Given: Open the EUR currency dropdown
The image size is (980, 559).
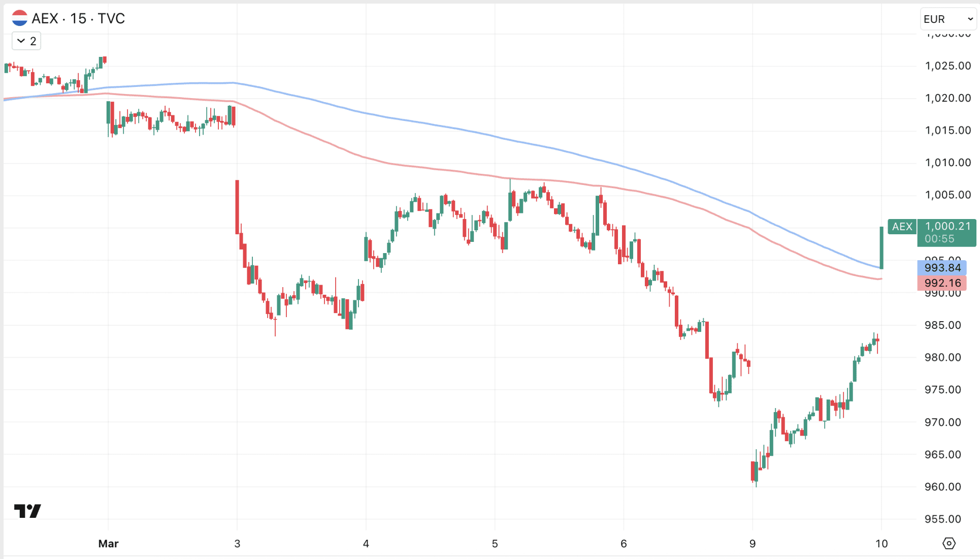Looking at the screenshot, I should pyautogui.click(x=948, y=19).
